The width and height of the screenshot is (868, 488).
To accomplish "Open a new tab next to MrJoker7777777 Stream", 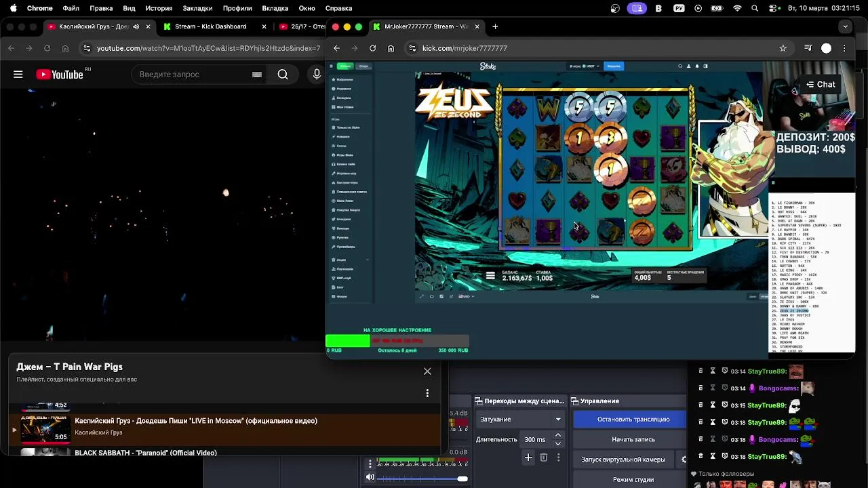I will (x=495, y=26).
